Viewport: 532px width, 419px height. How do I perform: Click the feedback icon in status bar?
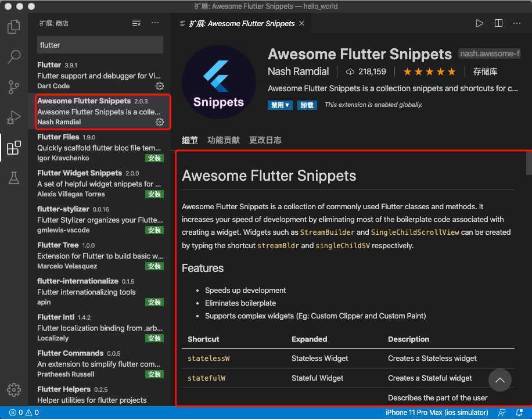pos(501,413)
